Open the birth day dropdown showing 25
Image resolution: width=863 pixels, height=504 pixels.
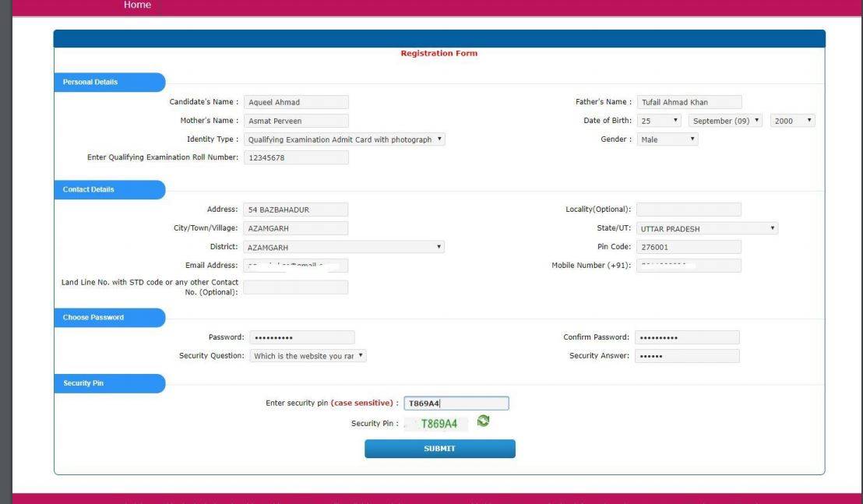tap(660, 121)
